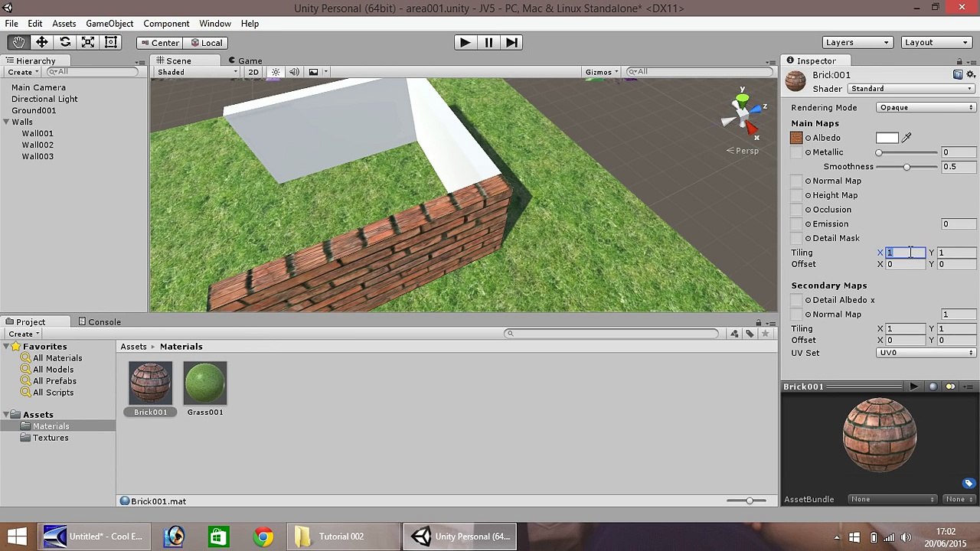Select the Textures folder
Screen dimensions: 980x551
[51, 438]
